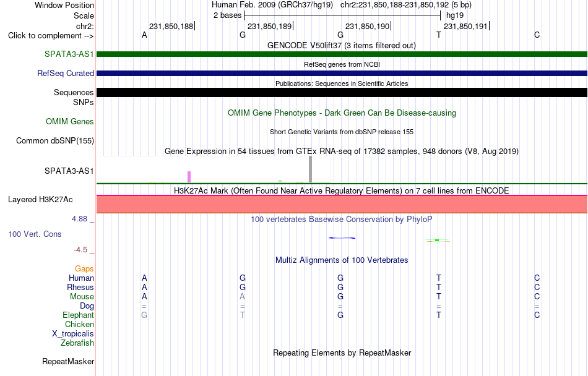Click base T in the reference sequence row
588x376 pixels.
click(x=439, y=35)
